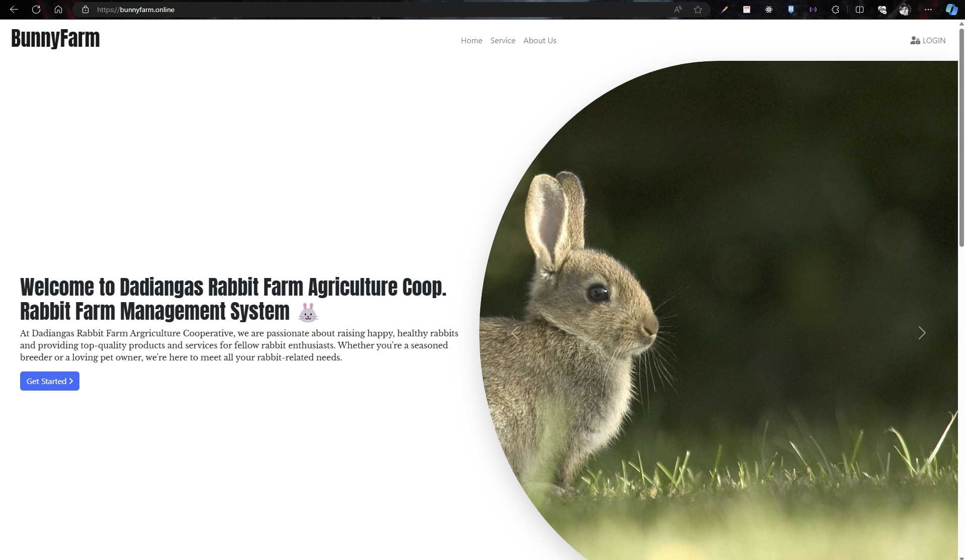Open the color picker eyedropper extension

(725, 10)
